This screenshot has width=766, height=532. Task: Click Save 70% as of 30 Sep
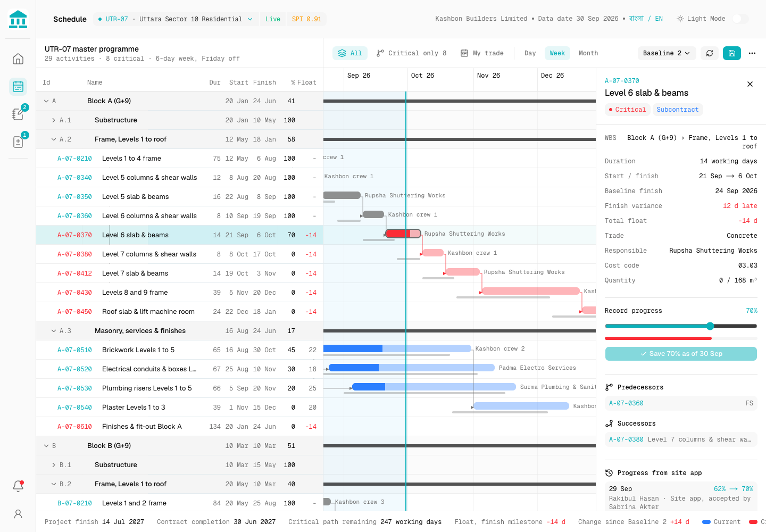[x=681, y=354]
